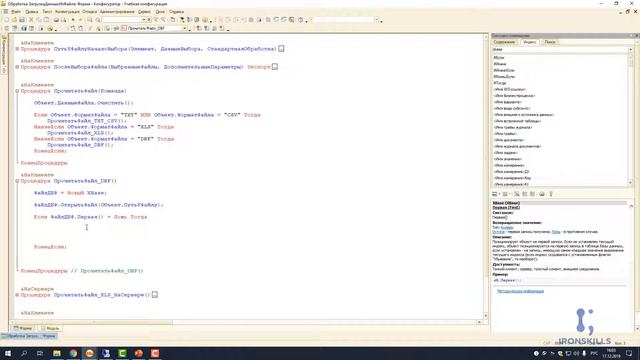Click the editor vertical scrollbar down arrow
Viewport: 640px width, 360px height.
pyautogui.click(x=485, y=316)
